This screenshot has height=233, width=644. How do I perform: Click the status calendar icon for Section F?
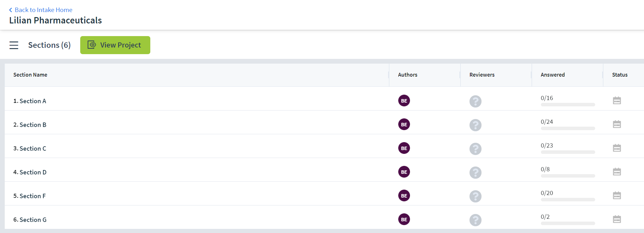617,195
